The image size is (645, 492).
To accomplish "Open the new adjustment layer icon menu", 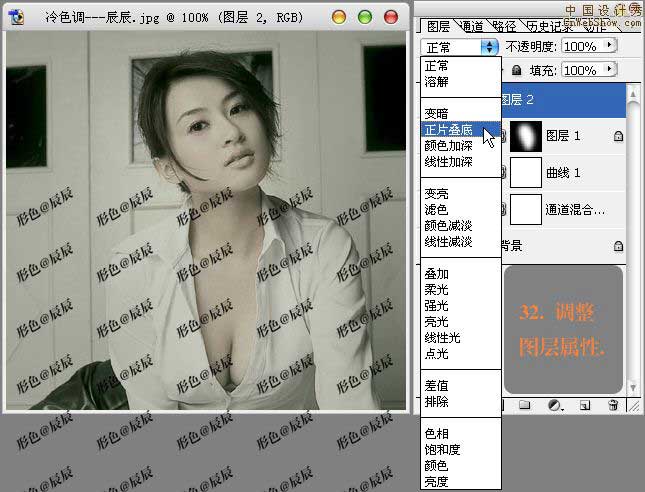I will click(555, 406).
